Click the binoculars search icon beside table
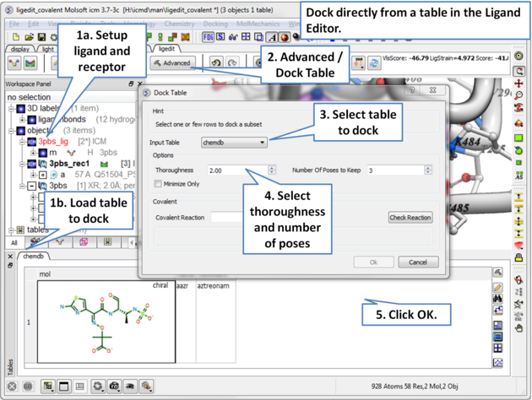 click(498, 300)
